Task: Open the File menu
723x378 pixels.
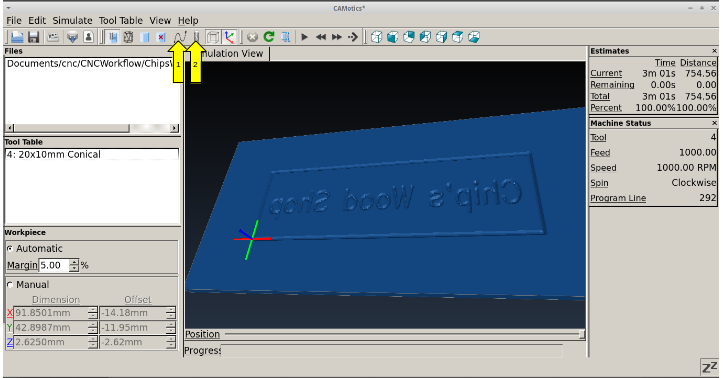Action: [14, 20]
